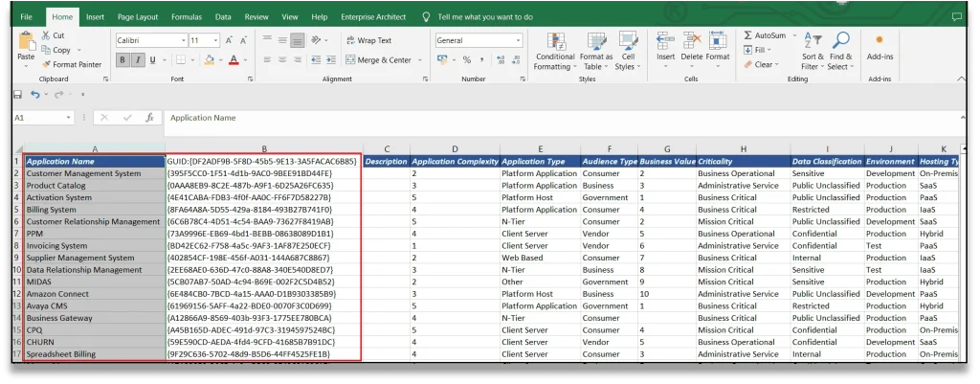Toggle Italic formatting
This screenshot has height=384, width=980.
pos(138,60)
